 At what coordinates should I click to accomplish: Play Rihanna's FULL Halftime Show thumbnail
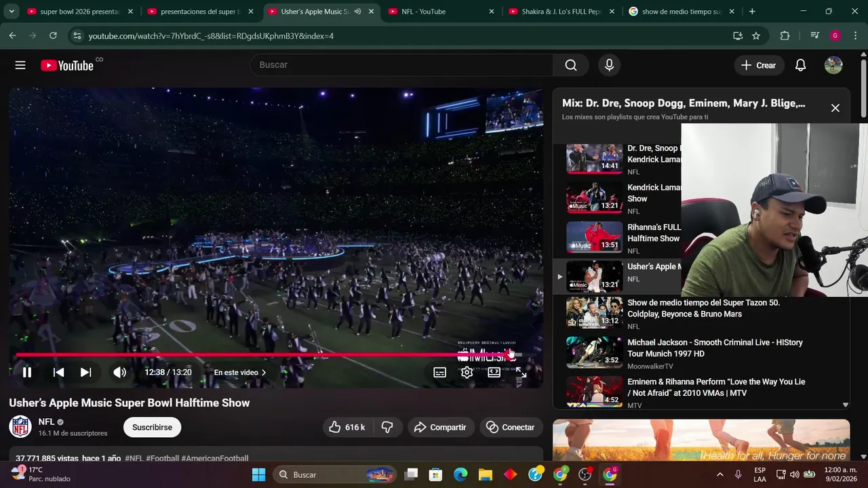595,237
